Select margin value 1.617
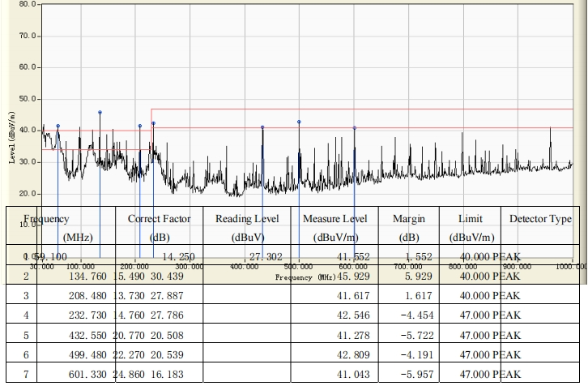588x386 pixels. [x=419, y=296]
